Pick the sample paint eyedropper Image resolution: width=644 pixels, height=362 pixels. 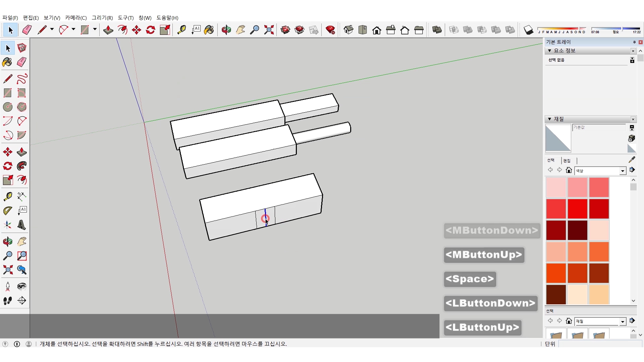632,160
